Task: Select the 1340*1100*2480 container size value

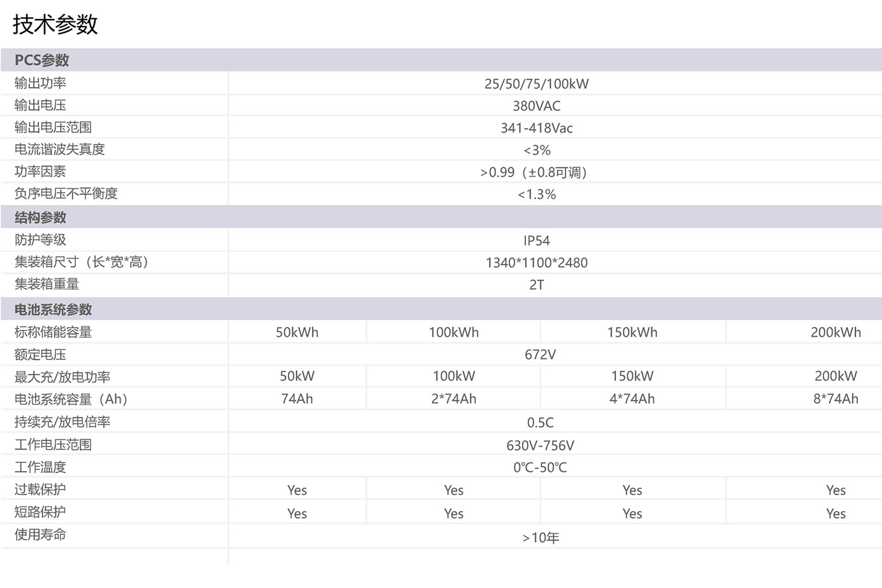Action: pyautogui.click(x=536, y=263)
